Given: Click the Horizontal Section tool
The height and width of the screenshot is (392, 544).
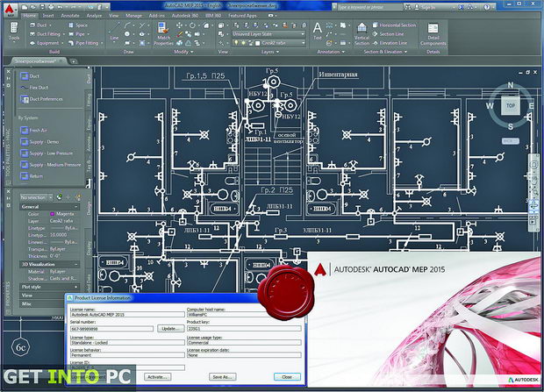Looking at the screenshot, I should (x=394, y=25).
